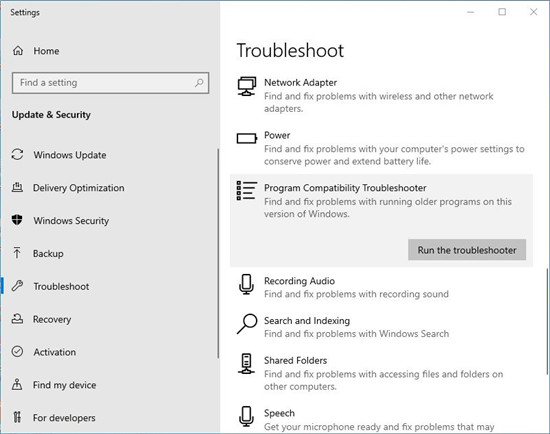Open For developers settings
Viewport: 550px width, 434px height.
coord(64,418)
